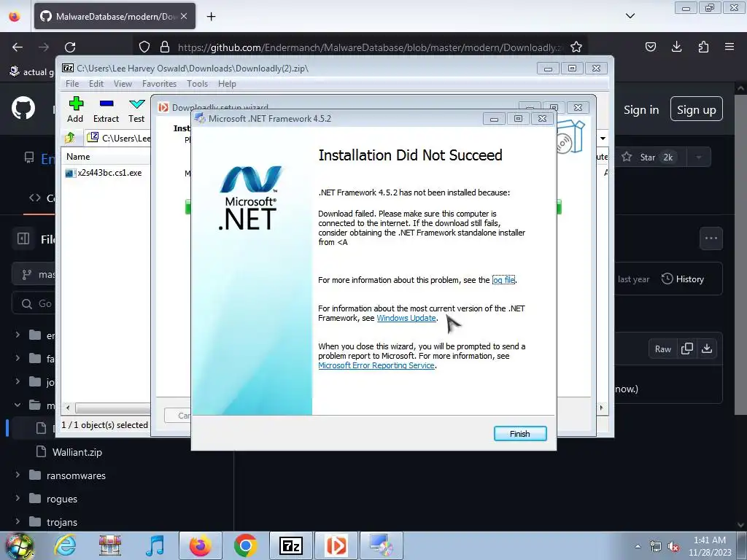747x560 pixels.
Task: Click the muted volume tray icon
Action: tap(673, 546)
